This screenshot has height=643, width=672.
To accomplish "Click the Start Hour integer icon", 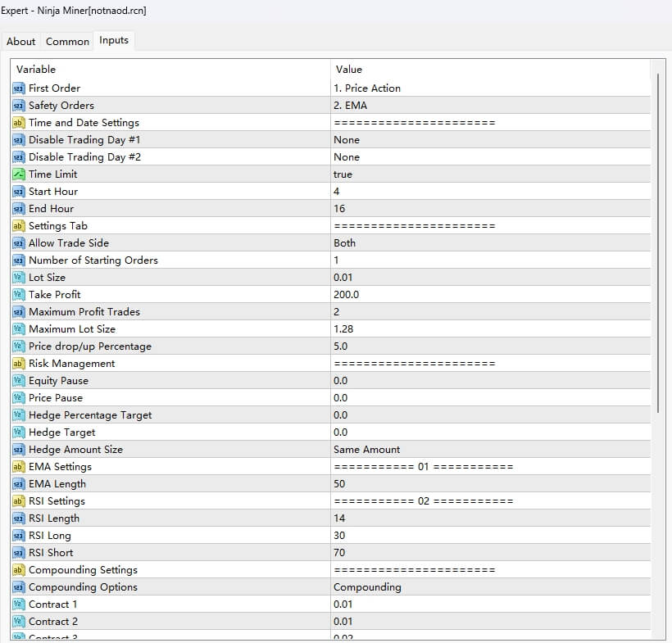I will (18, 192).
